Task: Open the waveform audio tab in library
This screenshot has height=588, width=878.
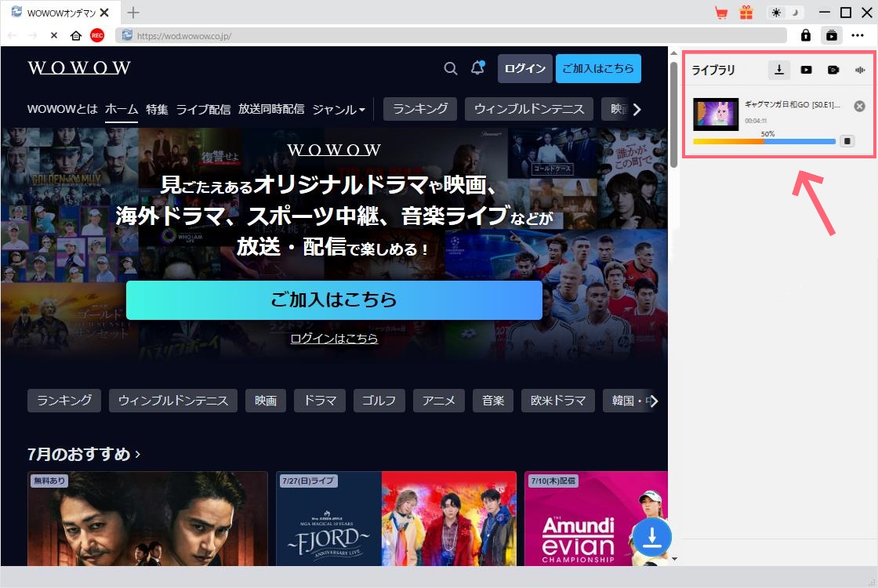Action: click(x=860, y=70)
